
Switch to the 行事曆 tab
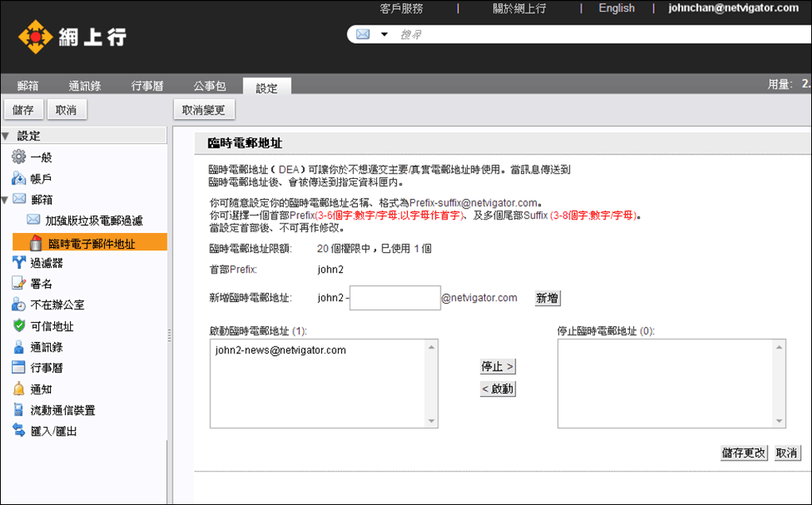147,86
